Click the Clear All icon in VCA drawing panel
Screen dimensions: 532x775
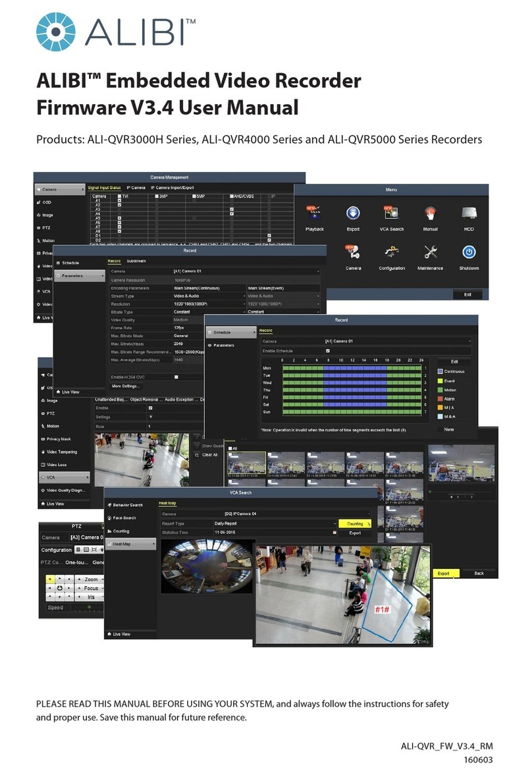197,455
